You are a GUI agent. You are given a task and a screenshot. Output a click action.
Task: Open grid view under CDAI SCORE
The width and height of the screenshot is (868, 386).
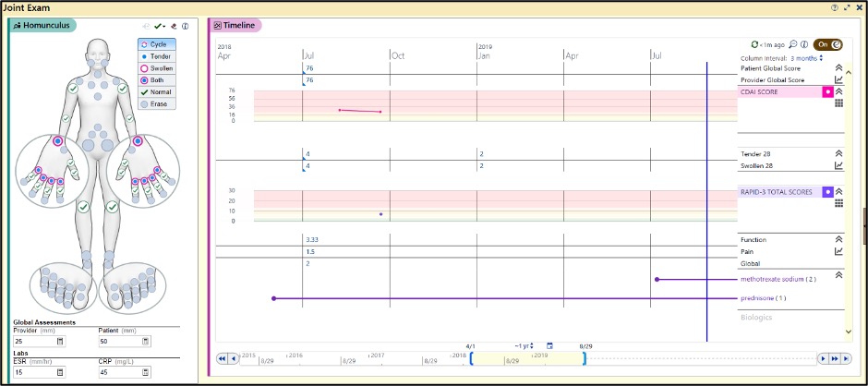[x=838, y=104]
